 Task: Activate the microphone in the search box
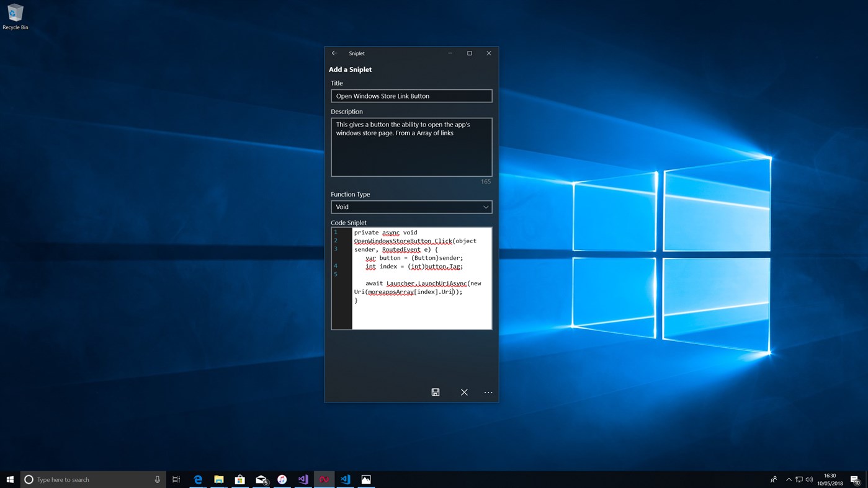pos(157,479)
